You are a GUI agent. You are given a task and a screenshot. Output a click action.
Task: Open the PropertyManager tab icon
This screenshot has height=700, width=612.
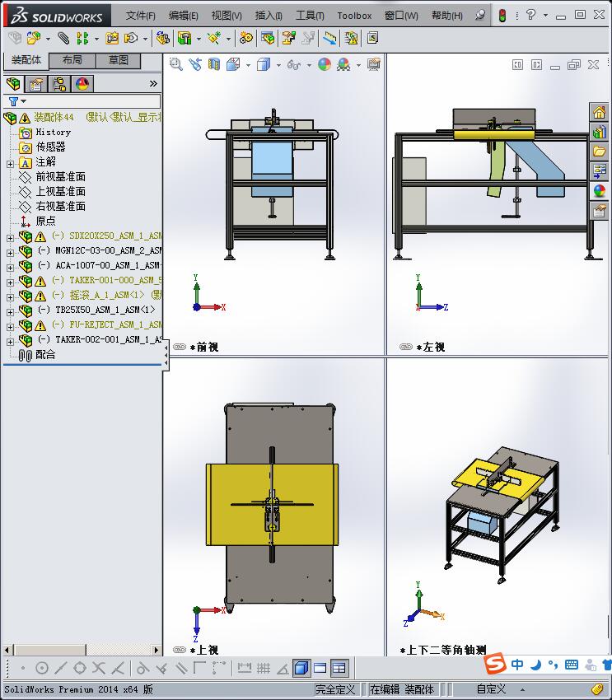coord(36,84)
